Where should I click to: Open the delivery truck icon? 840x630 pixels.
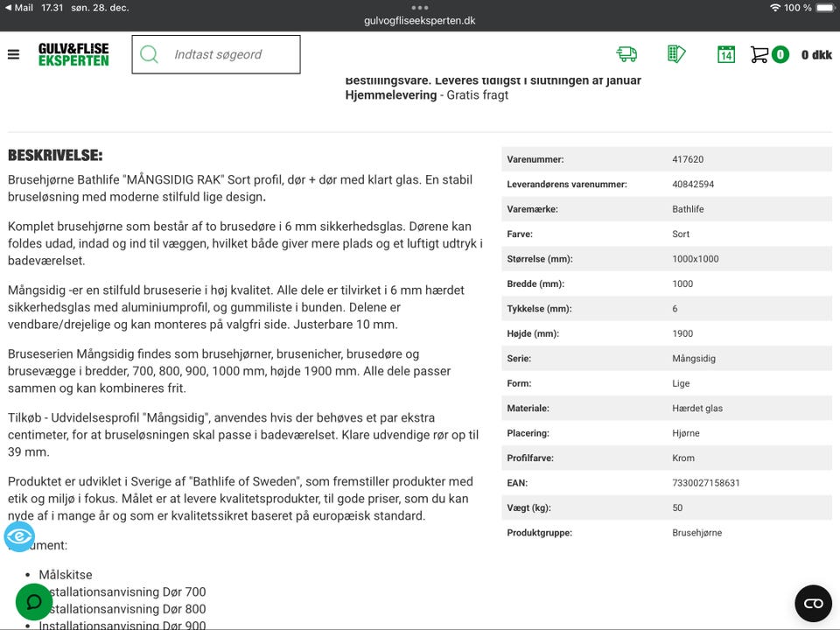[626, 54]
